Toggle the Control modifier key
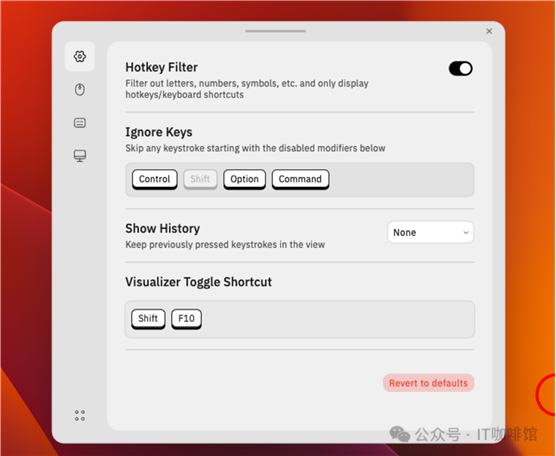The height and width of the screenshot is (456, 556). (x=155, y=179)
